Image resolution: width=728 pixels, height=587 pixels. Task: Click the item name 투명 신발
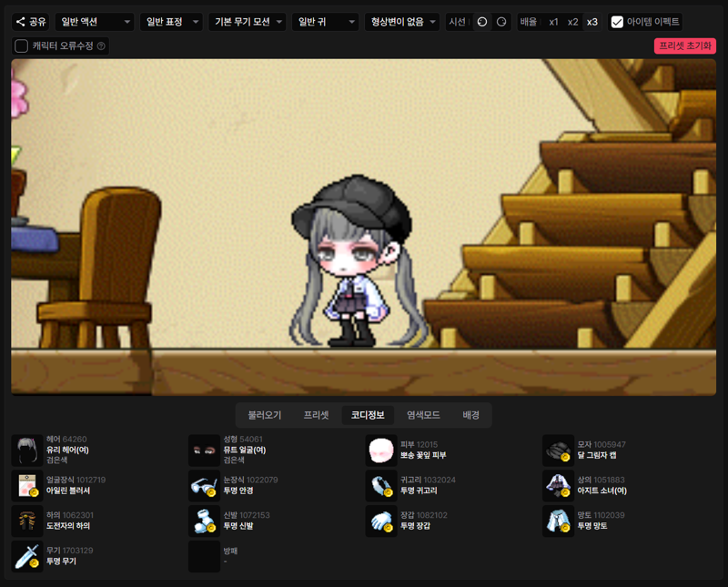click(x=238, y=526)
